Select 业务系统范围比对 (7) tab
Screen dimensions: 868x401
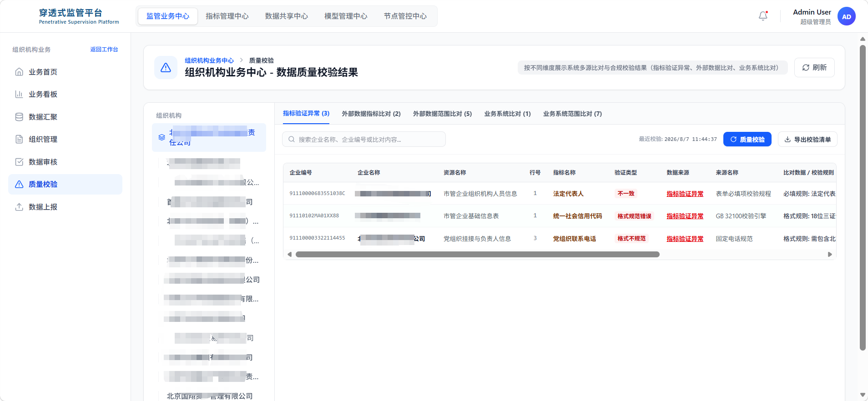pyautogui.click(x=572, y=114)
